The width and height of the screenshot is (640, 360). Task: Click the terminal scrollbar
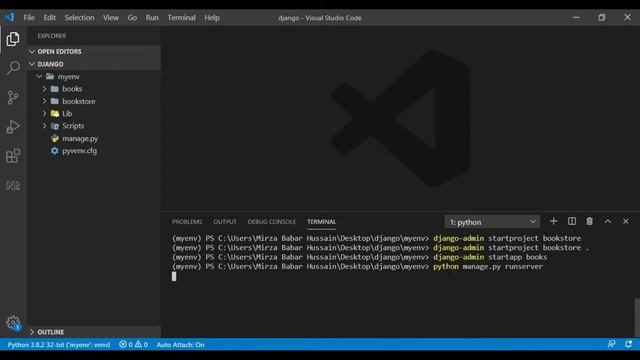click(637, 317)
